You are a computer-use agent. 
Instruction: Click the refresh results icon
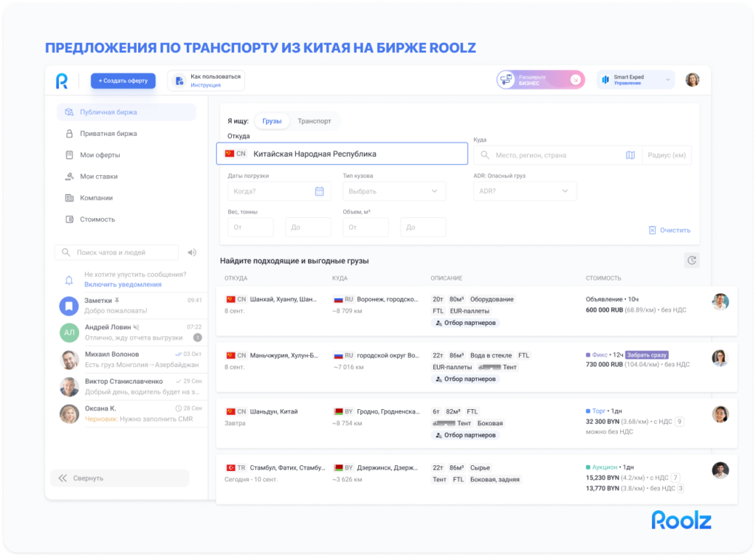click(x=692, y=261)
